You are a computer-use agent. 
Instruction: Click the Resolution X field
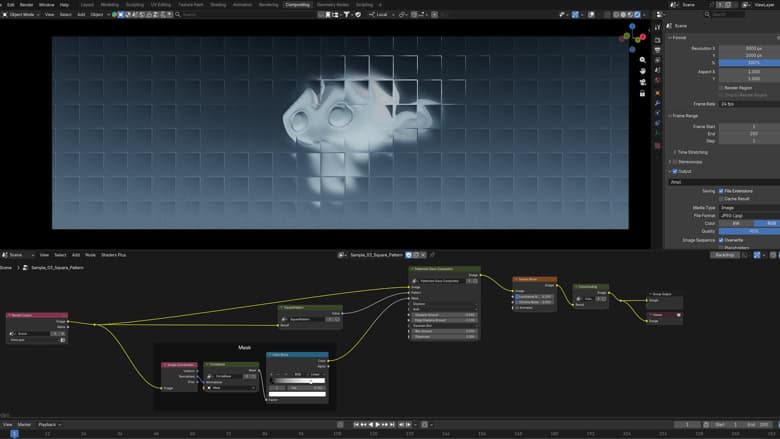click(x=749, y=49)
